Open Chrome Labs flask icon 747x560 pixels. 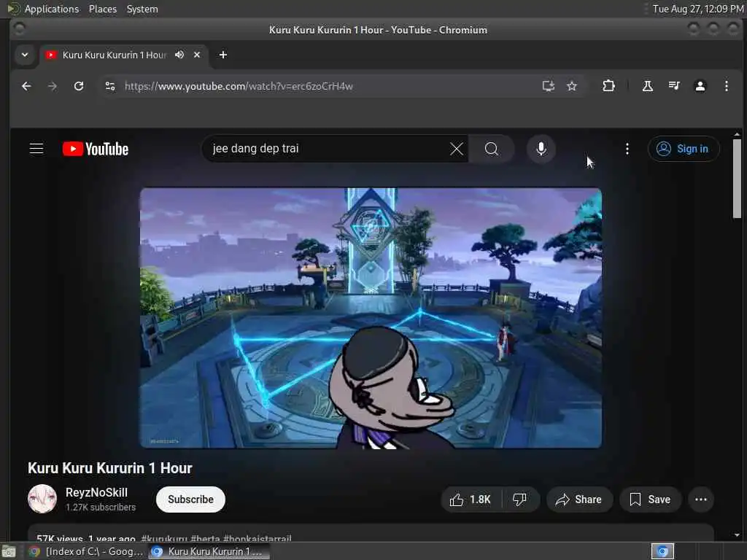point(648,86)
